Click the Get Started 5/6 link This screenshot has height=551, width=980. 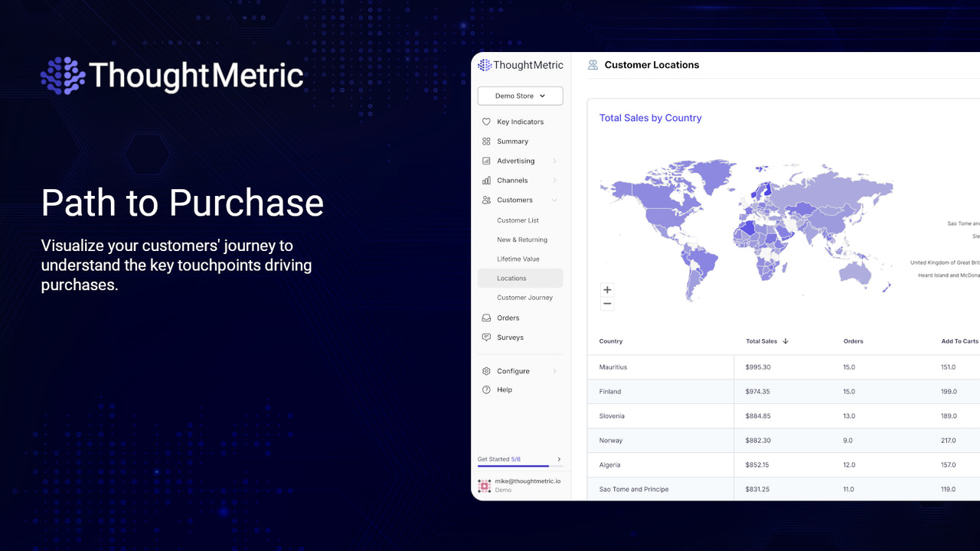click(498, 458)
